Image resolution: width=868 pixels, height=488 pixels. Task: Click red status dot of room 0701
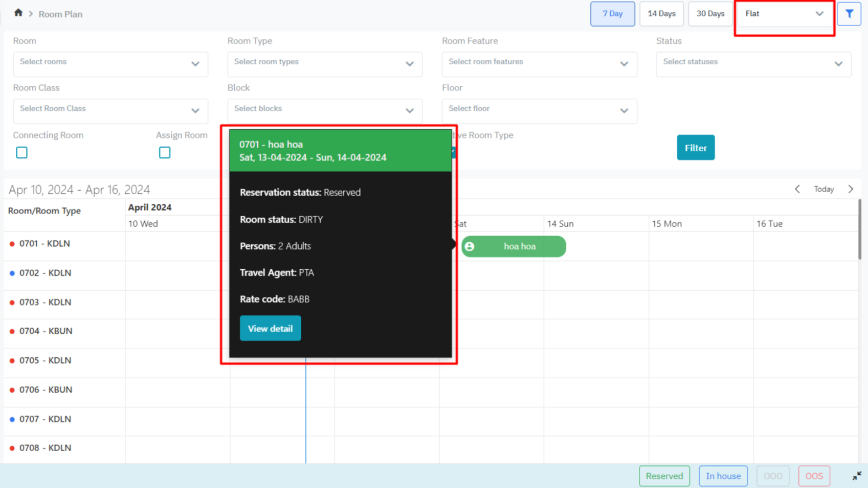click(x=12, y=244)
